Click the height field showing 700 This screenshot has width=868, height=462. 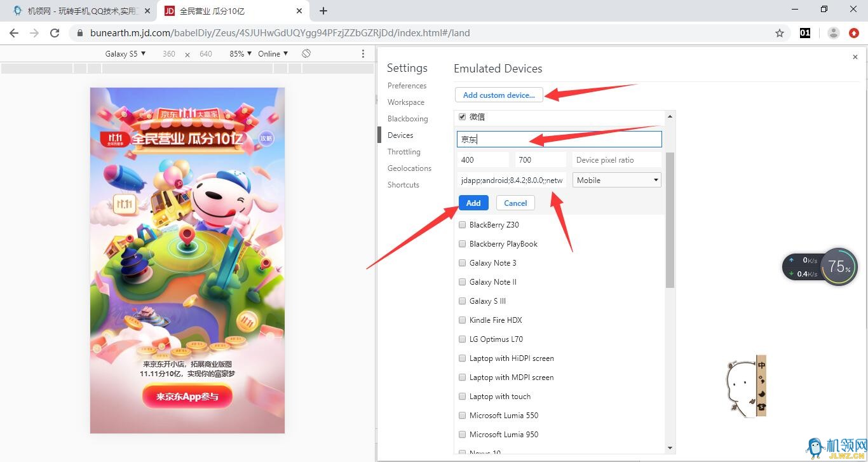tap(541, 160)
